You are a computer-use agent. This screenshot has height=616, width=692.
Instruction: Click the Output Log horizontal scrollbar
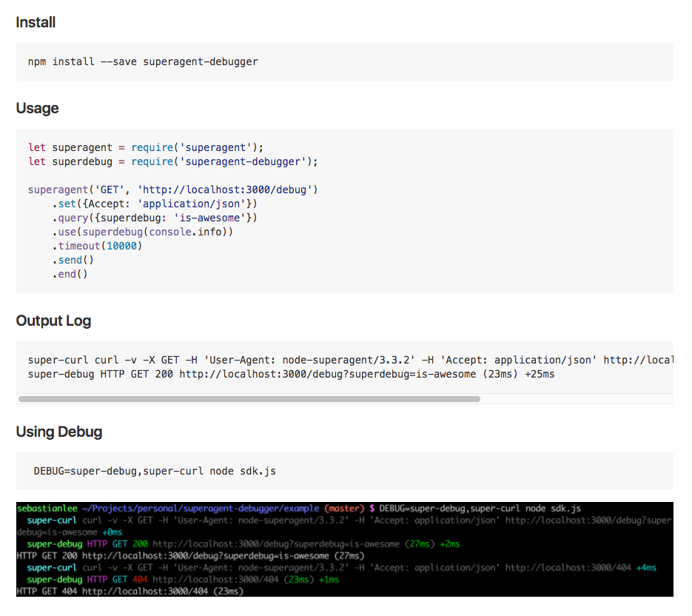(249, 399)
